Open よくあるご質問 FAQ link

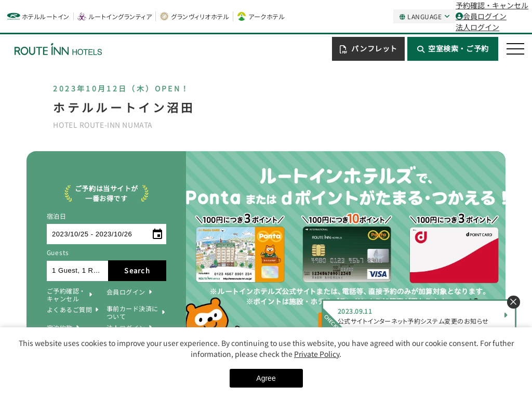[x=73, y=310]
